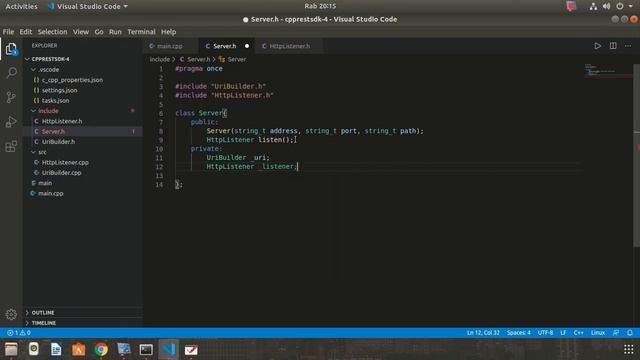Screen dimensions: 640x360
Task: Click the Linux configuration status item
Action: click(598, 333)
